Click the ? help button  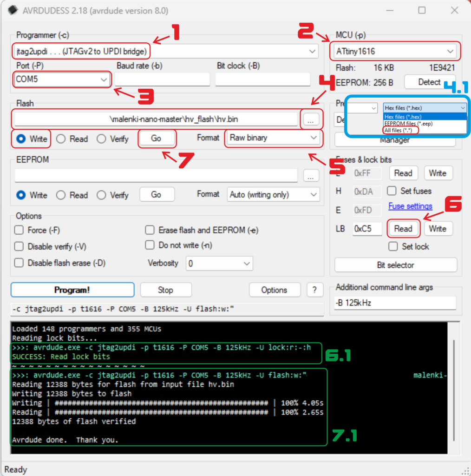314,290
